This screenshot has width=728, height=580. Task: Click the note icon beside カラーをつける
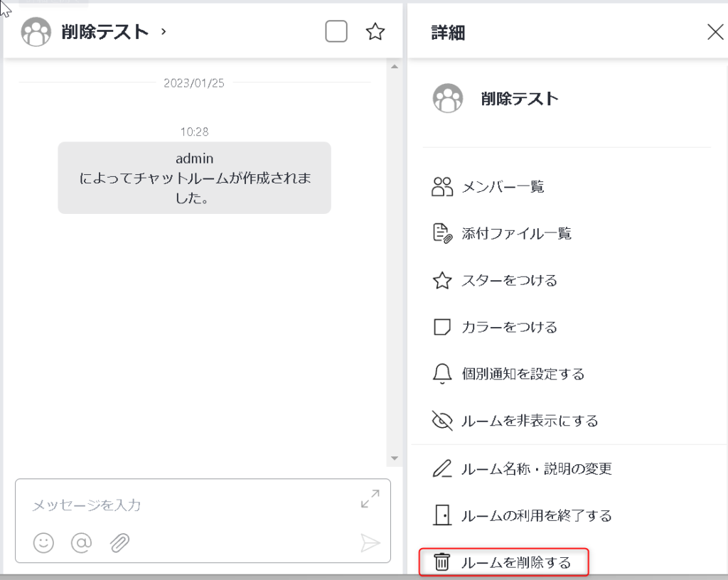click(x=442, y=327)
